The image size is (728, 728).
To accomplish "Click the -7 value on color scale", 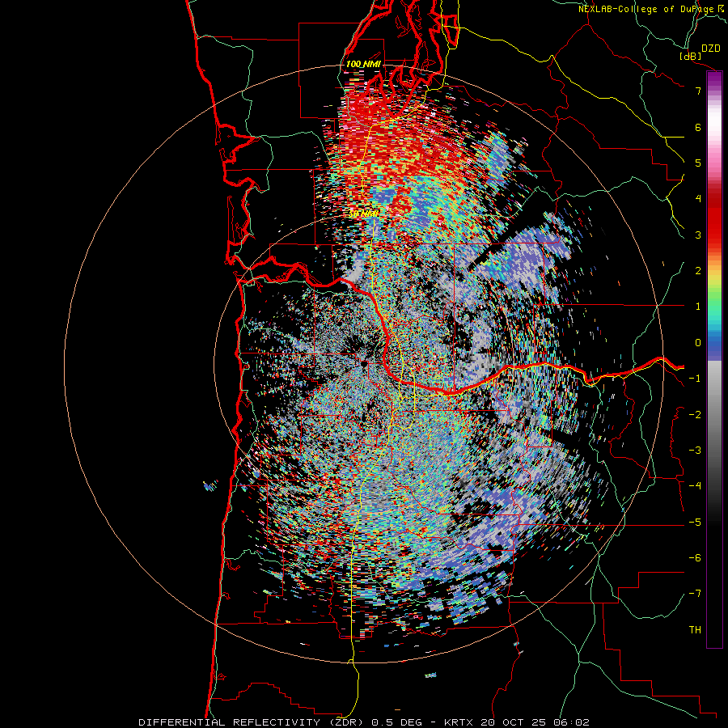I will click(695, 594).
